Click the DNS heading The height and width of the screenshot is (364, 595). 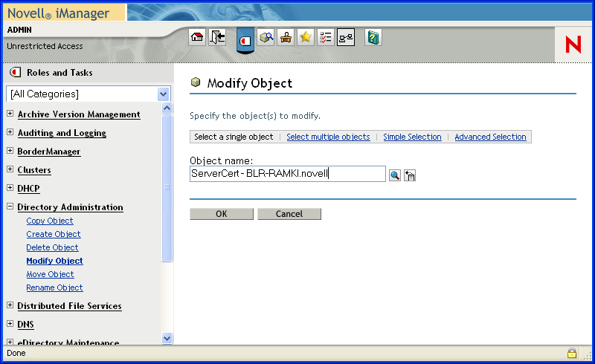point(25,325)
